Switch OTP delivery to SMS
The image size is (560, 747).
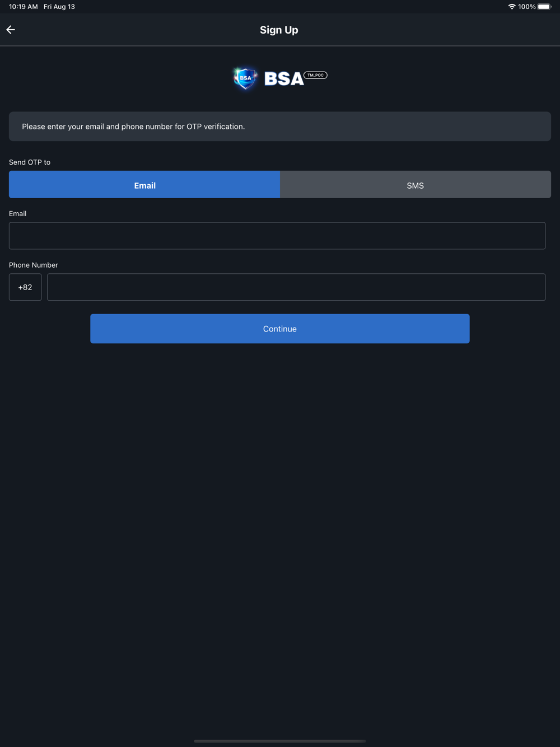click(x=416, y=185)
